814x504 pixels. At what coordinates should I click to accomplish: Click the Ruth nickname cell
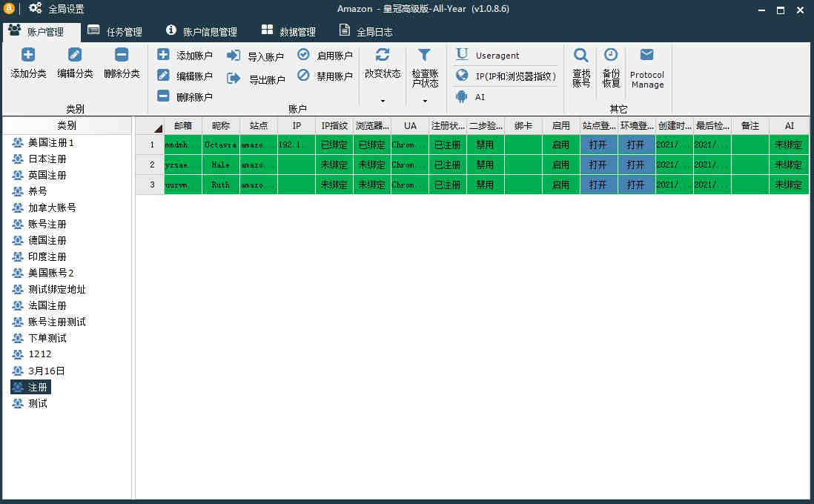coord(221,185)
